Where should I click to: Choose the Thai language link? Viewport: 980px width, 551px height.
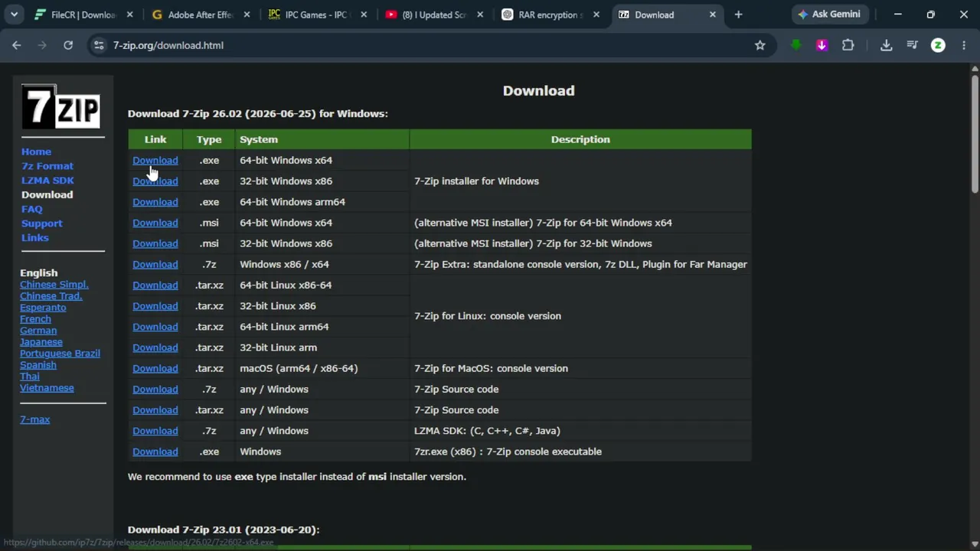pyautogui.click(x=30, y=377)
